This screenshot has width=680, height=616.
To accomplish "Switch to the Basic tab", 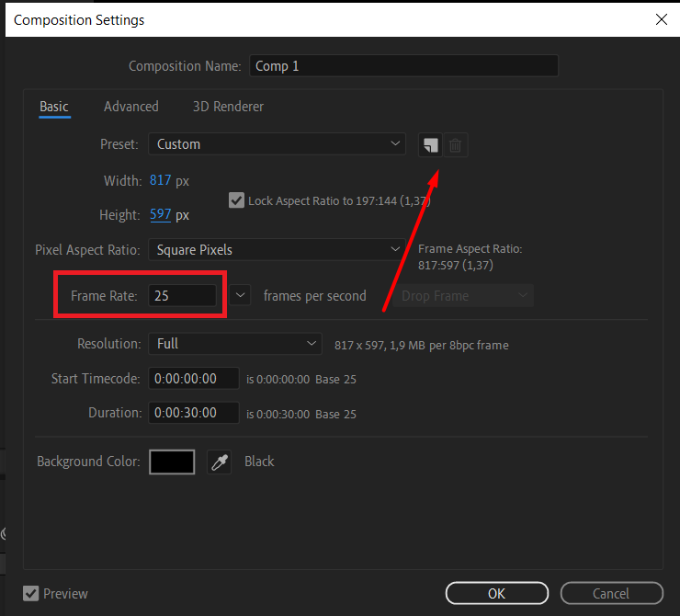I will [x=54, y=107].
